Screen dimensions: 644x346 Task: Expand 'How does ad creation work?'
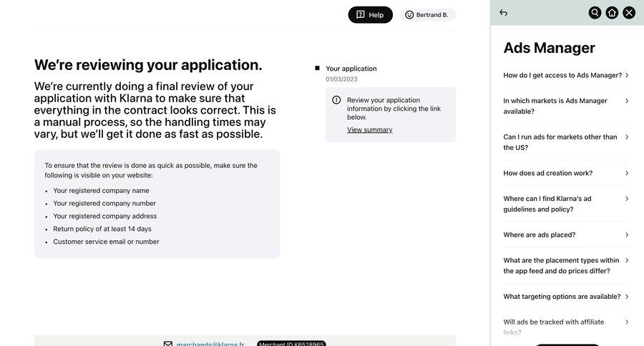565,173
